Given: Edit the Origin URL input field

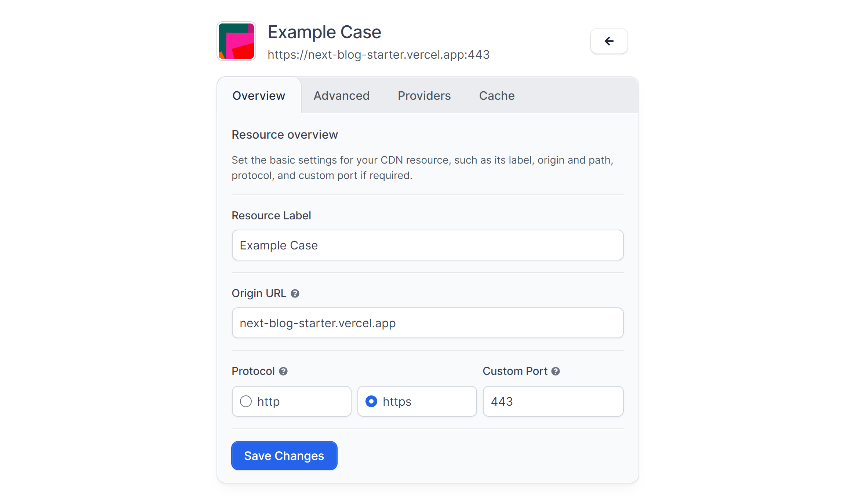Looking at the screenshot, I should 427,323.
